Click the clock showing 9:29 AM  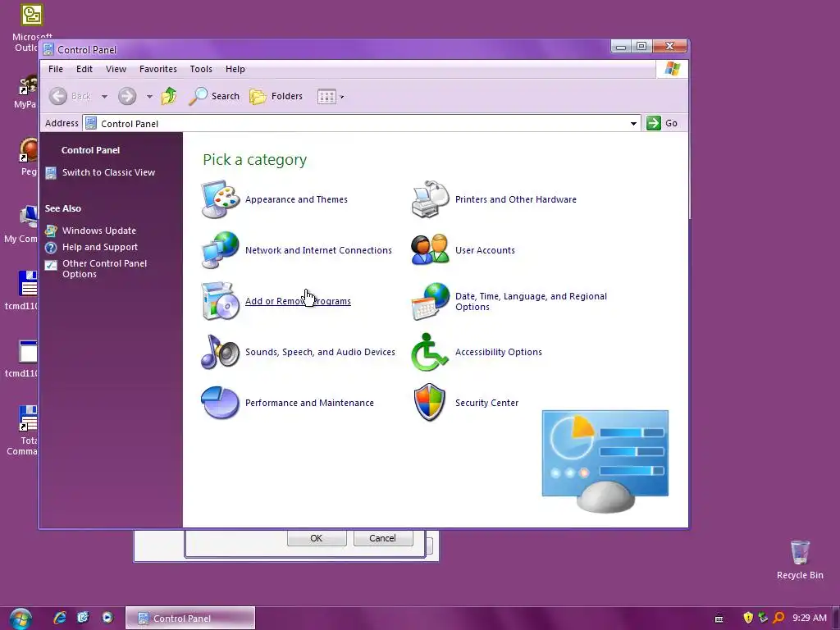click(x=810, y=618)
